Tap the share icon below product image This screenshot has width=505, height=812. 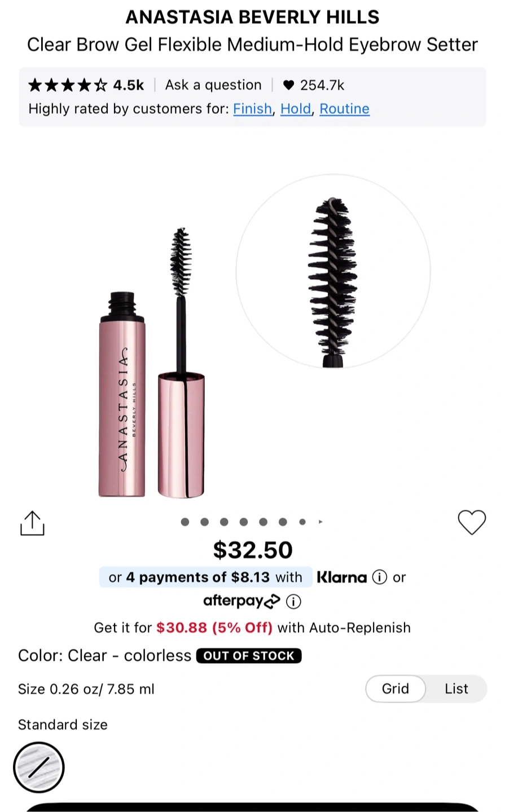coord(32,523)
